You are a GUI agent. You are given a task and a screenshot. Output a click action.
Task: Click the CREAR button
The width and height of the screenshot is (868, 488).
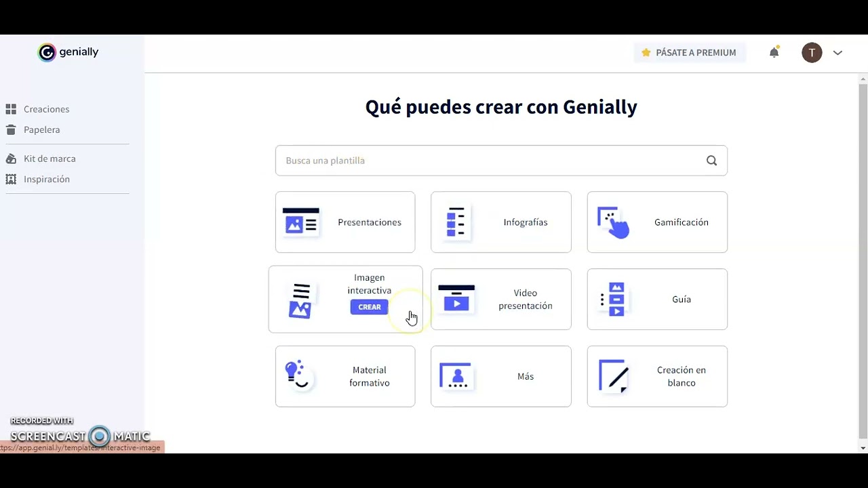coord(370,307)
